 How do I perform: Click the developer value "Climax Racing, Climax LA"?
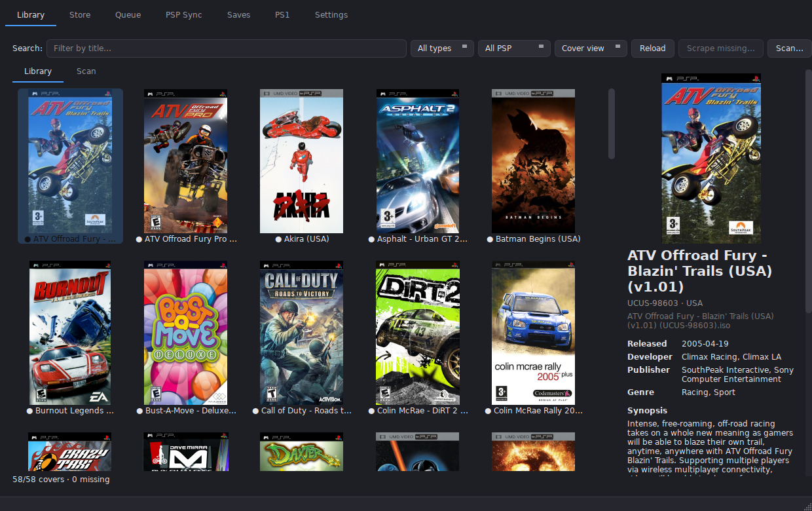pyautogui.click(x=731, y=357)
